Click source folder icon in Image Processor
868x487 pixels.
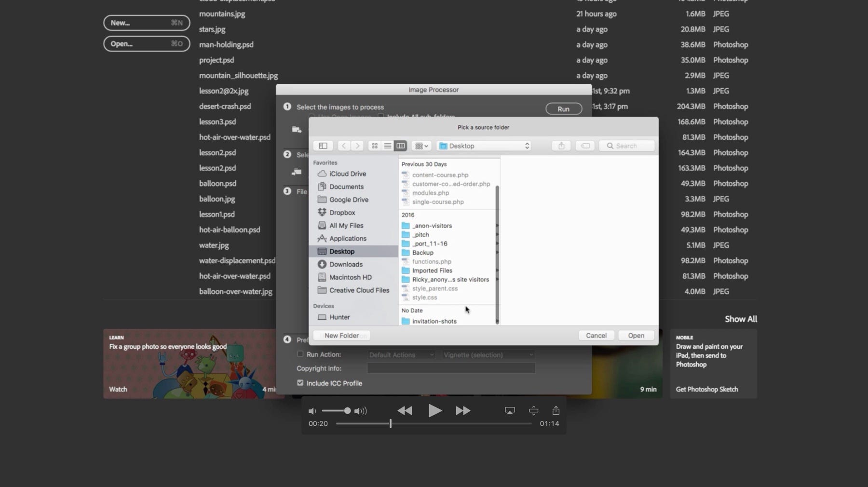click(297, 130)
